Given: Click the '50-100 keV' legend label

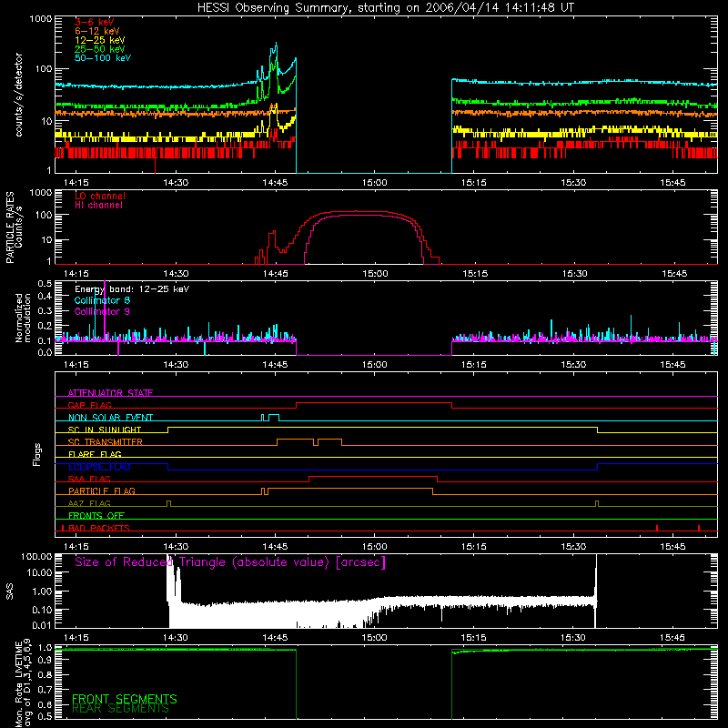Looking at the screenshot, I should [103, 58].
